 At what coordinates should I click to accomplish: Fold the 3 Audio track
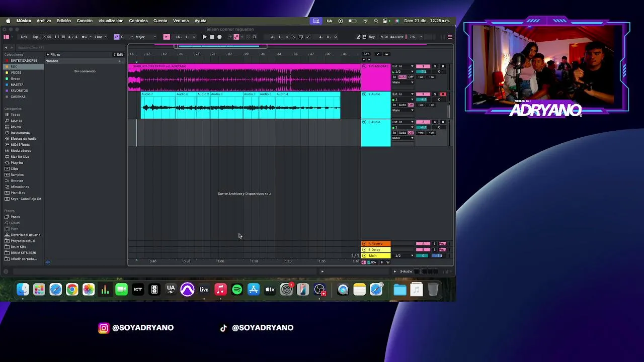[364, 122]
